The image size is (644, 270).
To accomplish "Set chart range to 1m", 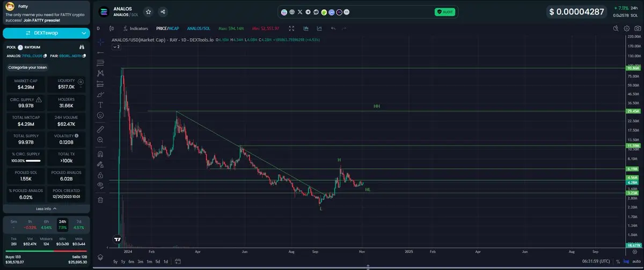I will point(149,261).
